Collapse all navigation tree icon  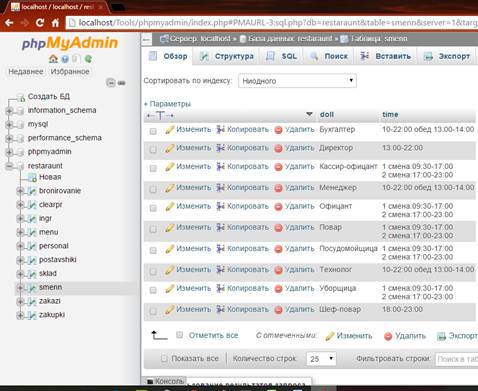[x=111, y=82]
